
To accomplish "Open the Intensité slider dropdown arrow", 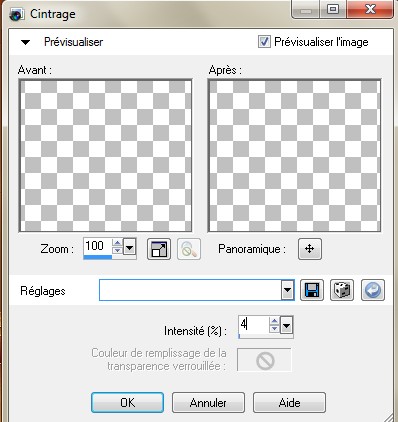I will click(x=286, y=325).
